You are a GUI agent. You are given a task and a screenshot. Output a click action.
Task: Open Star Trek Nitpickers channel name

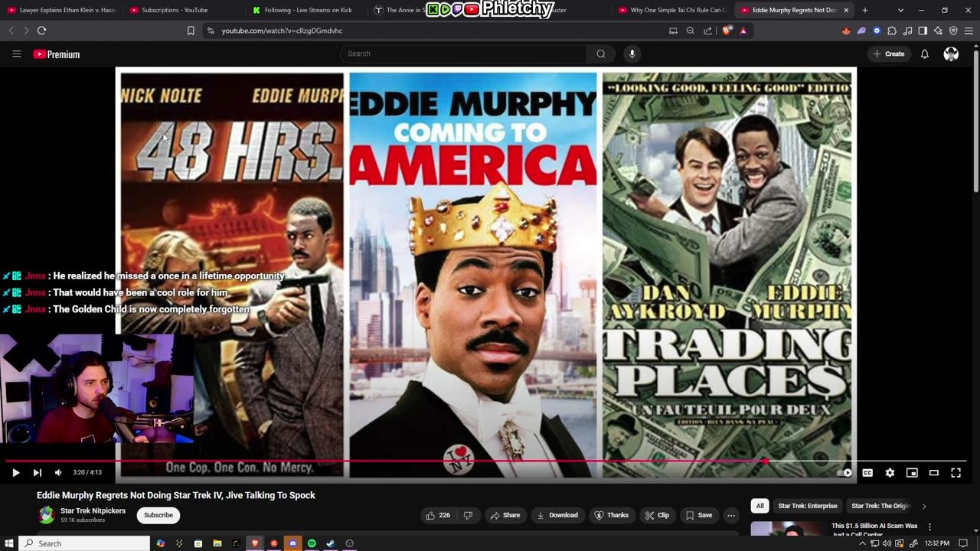(x=93, y=510)
